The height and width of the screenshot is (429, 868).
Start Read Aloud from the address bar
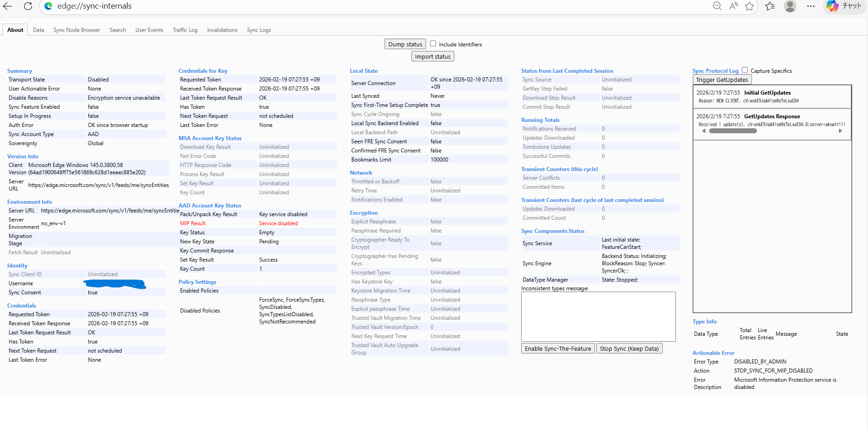click(734, 6)
